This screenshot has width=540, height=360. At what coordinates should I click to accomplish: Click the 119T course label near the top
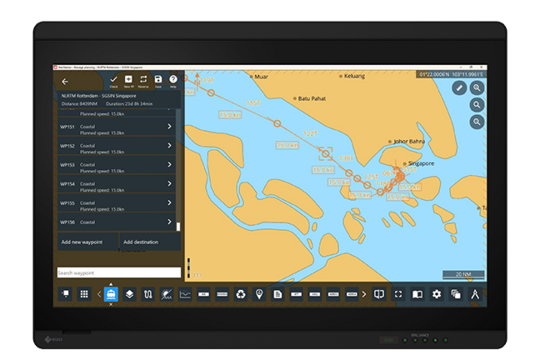pyautogui.click(x=207, y=80)
